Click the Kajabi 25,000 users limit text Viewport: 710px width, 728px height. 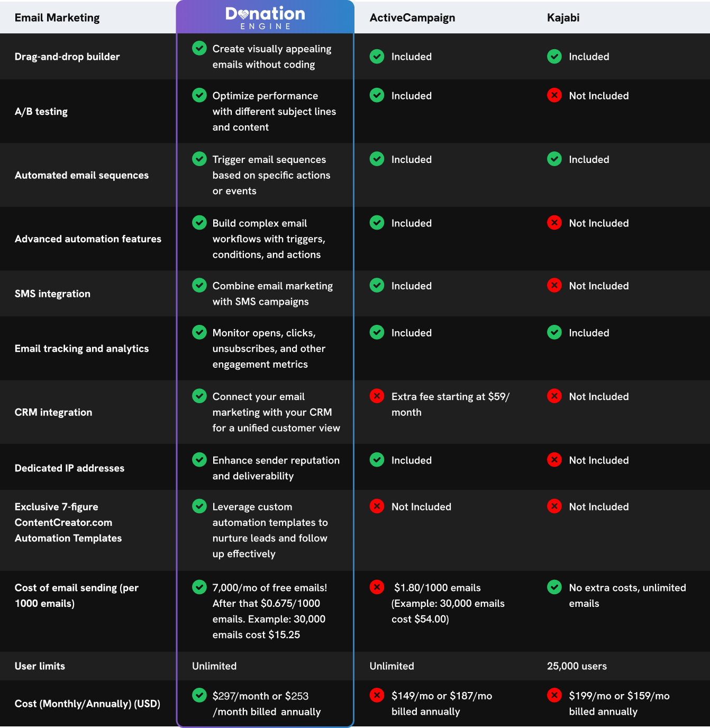click(577, 666)
